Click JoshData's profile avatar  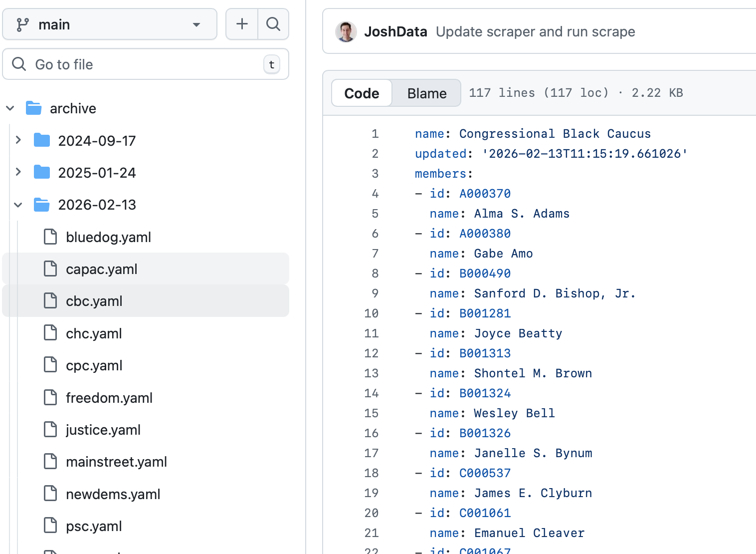(x=346, y=31)
